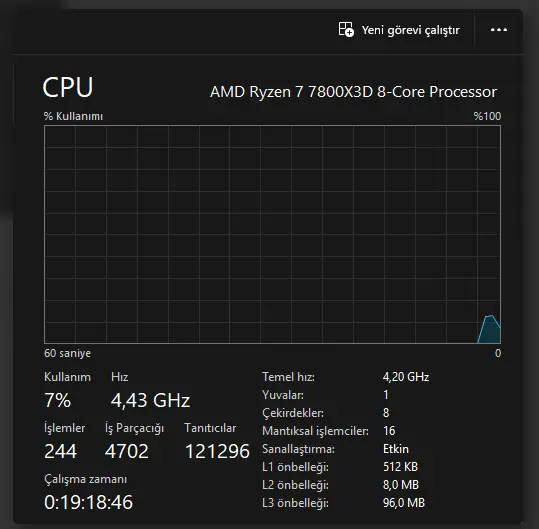
Task: Click the Tanıtıcılar count 121296
Action: 217,451
